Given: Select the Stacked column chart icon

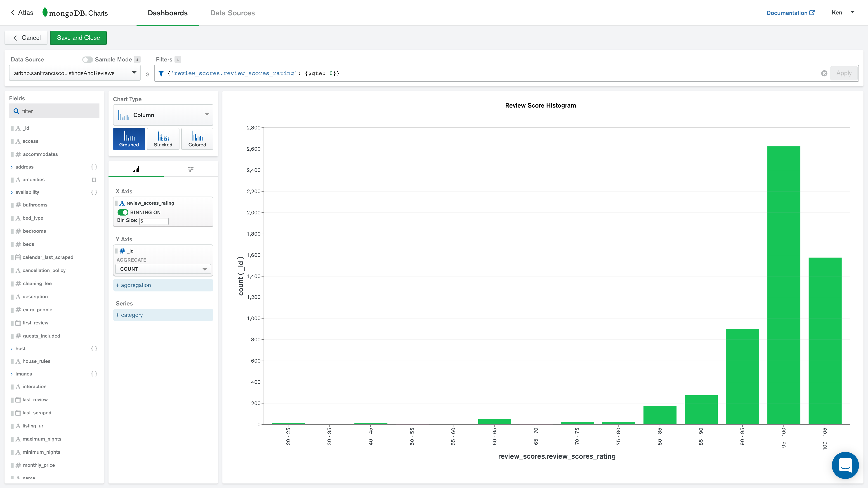Looking at the screenshot, I should (x=163, y=138).
